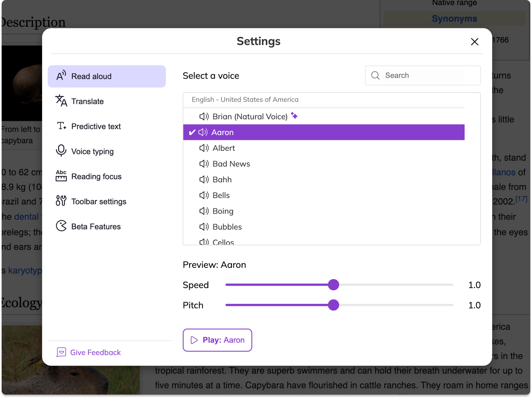Click the sparkle icon next to Brian
Screen dimensions: 532x398
click(294, 115)
